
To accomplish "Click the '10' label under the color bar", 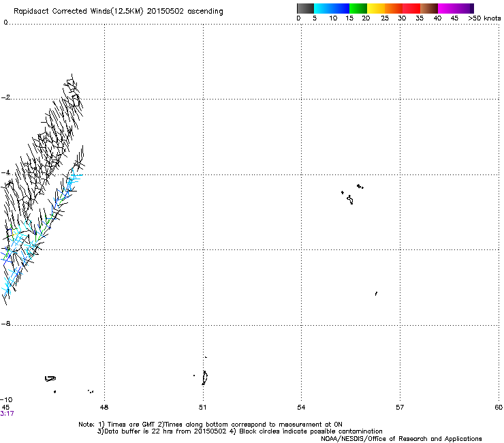I will tap(333, 18).
